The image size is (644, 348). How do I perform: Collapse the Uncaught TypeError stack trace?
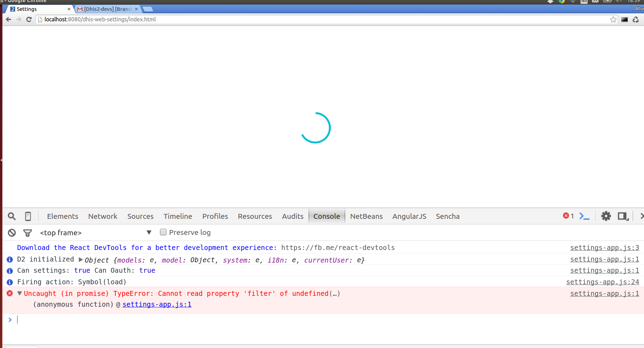[x=20, y=293]
